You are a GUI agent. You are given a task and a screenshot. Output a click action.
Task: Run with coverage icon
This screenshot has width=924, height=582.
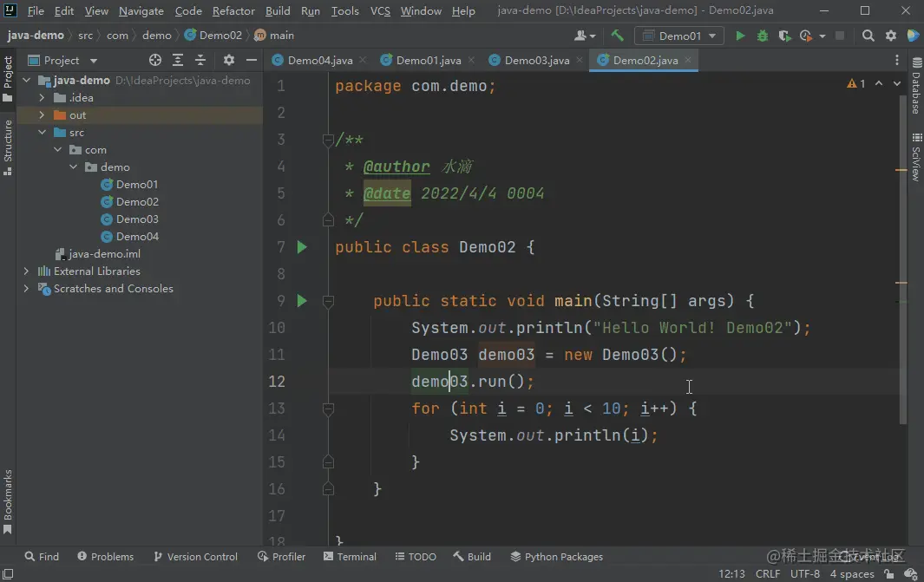point(784,36)
